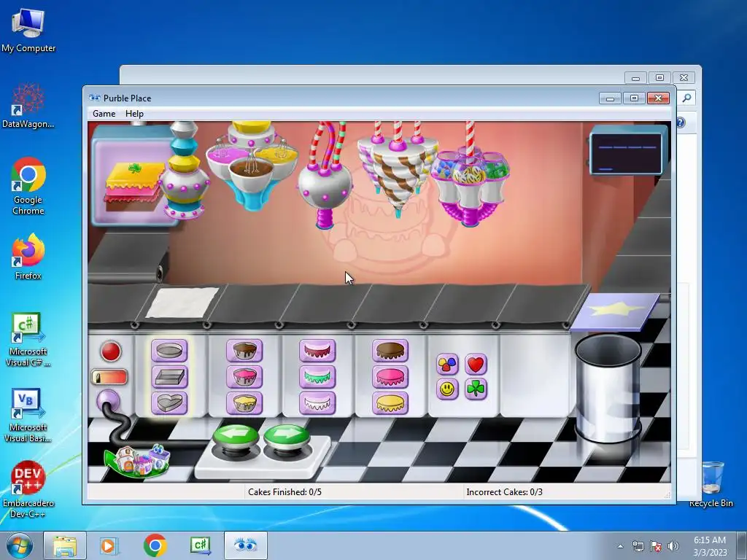The width and height of the screenshot is (747, 560).
Task: Select the Embarcadero Dev-C++ desktop shortcut
Action: point(28,489)
